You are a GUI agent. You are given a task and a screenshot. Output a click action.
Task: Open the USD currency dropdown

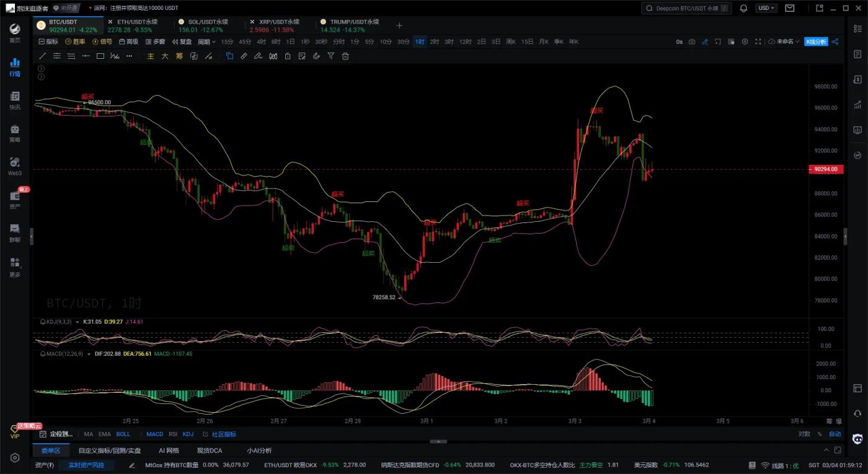point(766,8)
